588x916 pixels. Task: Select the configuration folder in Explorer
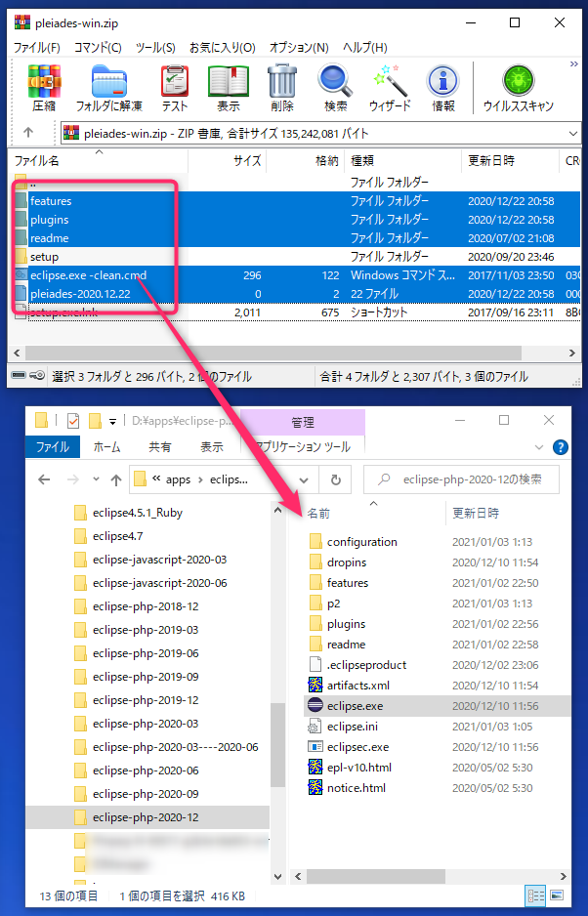point(361,542)
